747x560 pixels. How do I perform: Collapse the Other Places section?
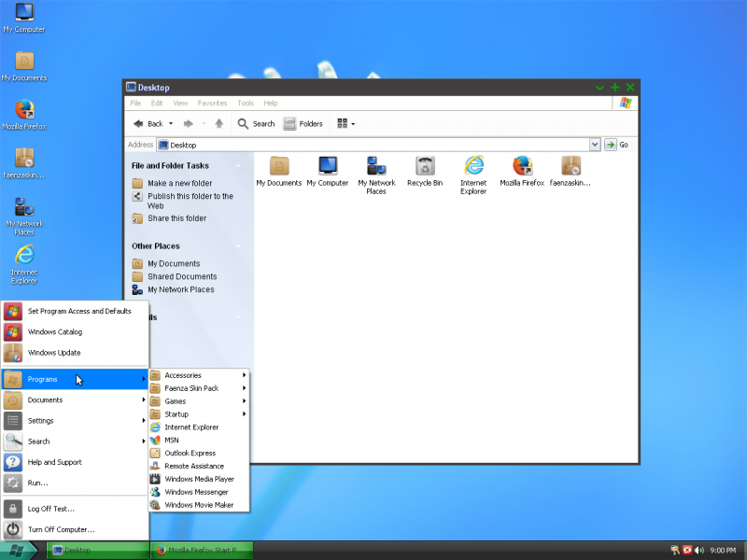(x=238, y=246)
